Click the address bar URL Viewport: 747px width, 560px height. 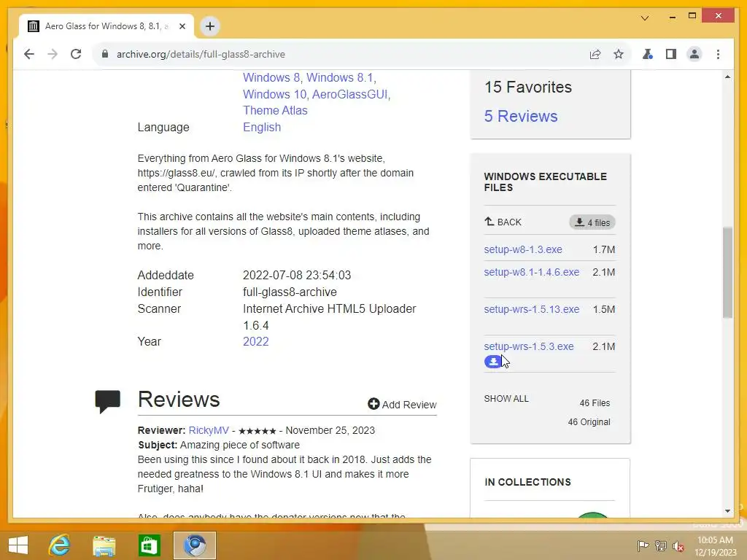tap(201, 54)
